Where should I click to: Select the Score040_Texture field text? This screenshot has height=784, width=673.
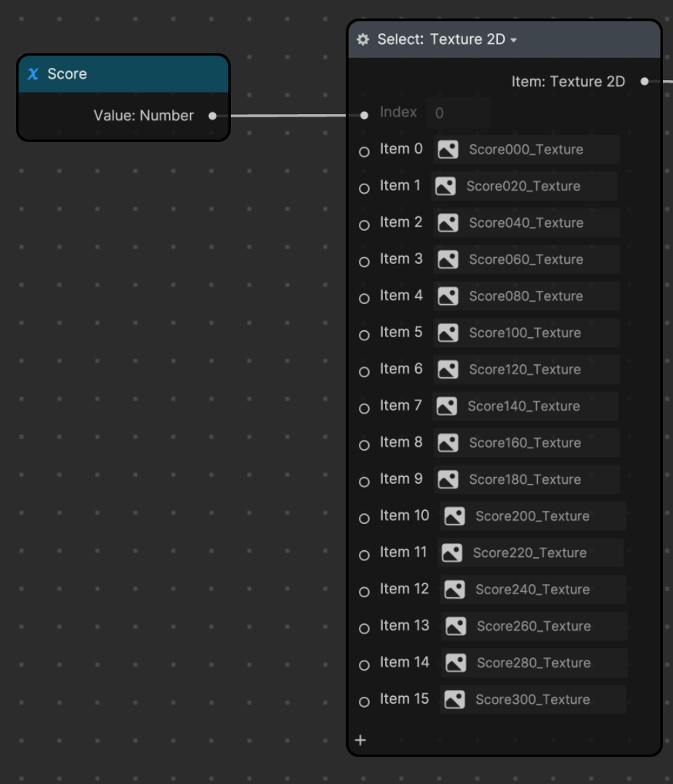click(526, 222)
